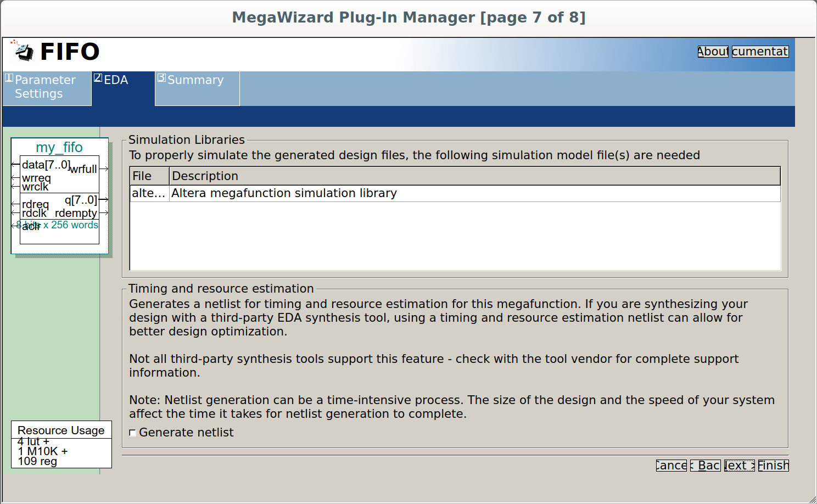Click the About button

[x=713, y=52]
